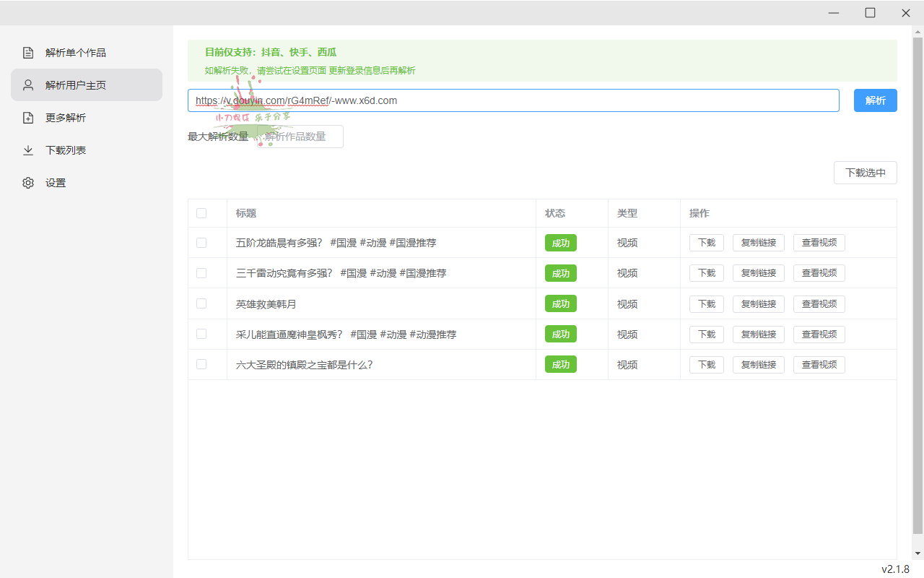924x578 pixels.
Task: Tick the checkbox for 六大圣殿的镇殿之宝 row
Action: point(201,364)
